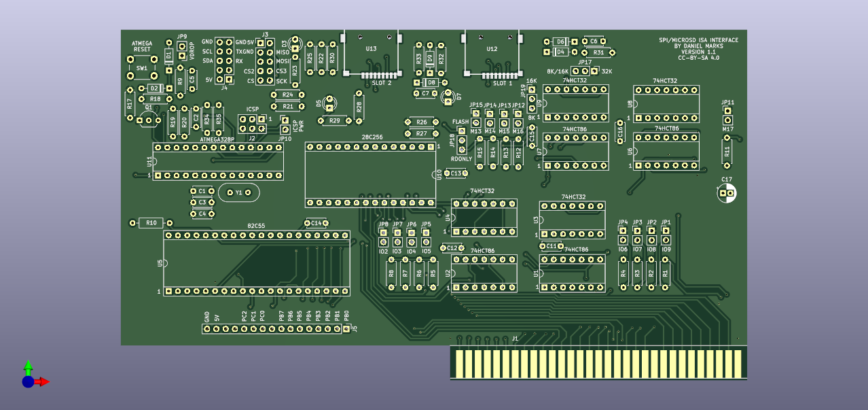
Task: Click capacitor C13
Action: pyautogui.click(x=456, y=173)
